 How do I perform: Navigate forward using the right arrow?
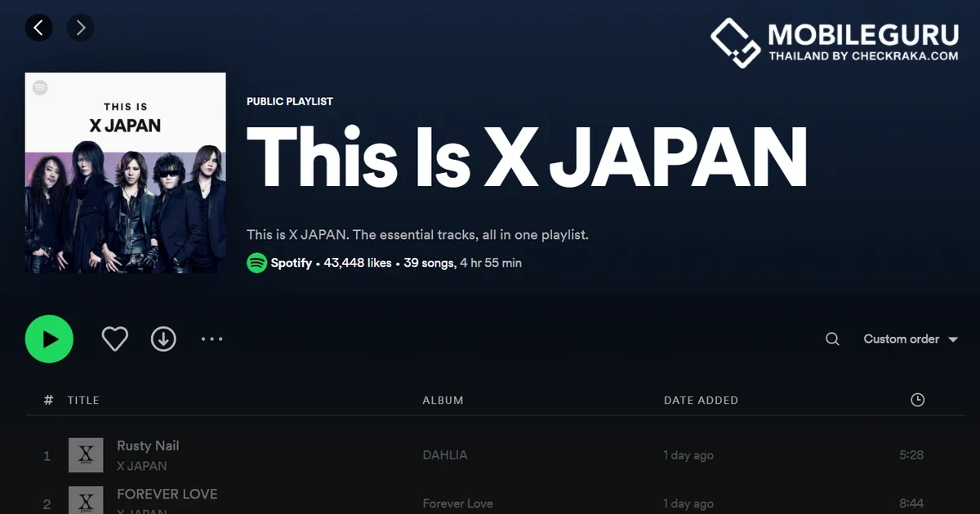click(x=80, y=27)
